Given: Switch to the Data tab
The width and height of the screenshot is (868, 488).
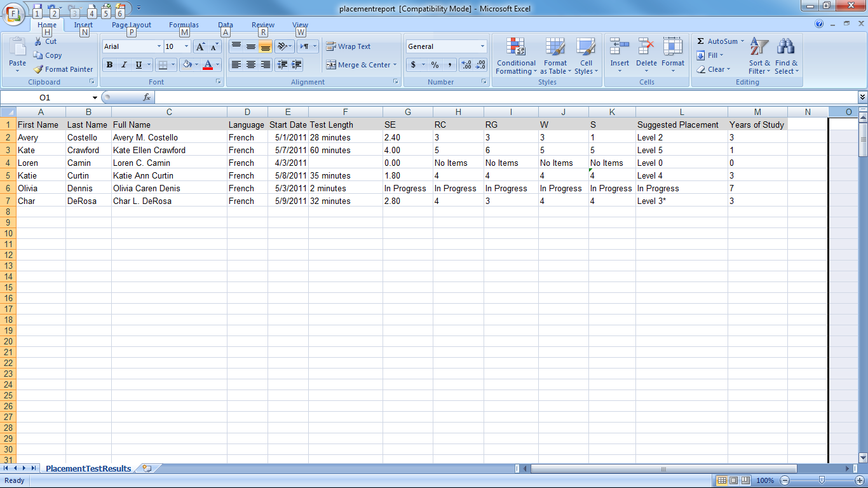Looking at the screenshot, I should coord(226,25).
